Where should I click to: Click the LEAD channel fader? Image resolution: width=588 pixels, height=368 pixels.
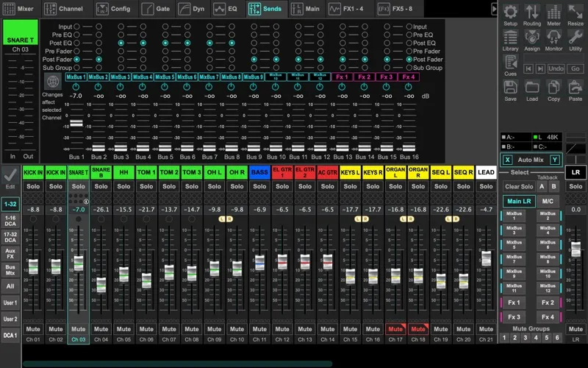486,258
